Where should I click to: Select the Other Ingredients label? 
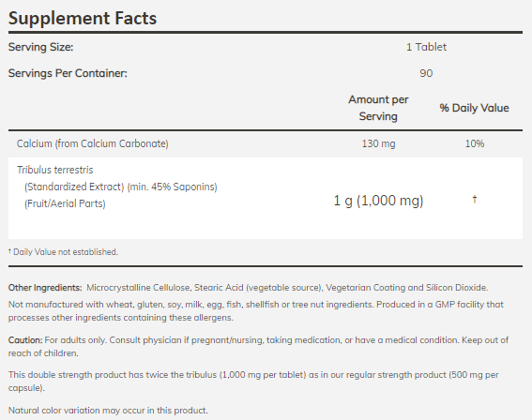(45, 288)
